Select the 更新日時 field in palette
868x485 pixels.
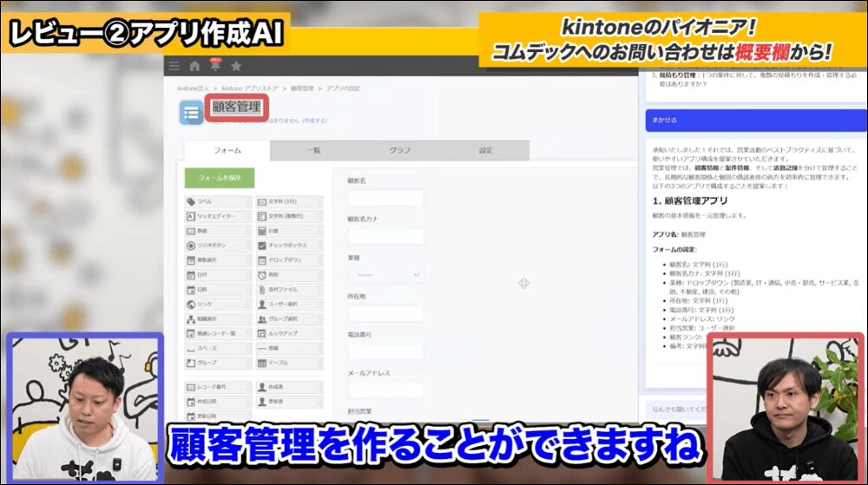pos(218,416)
